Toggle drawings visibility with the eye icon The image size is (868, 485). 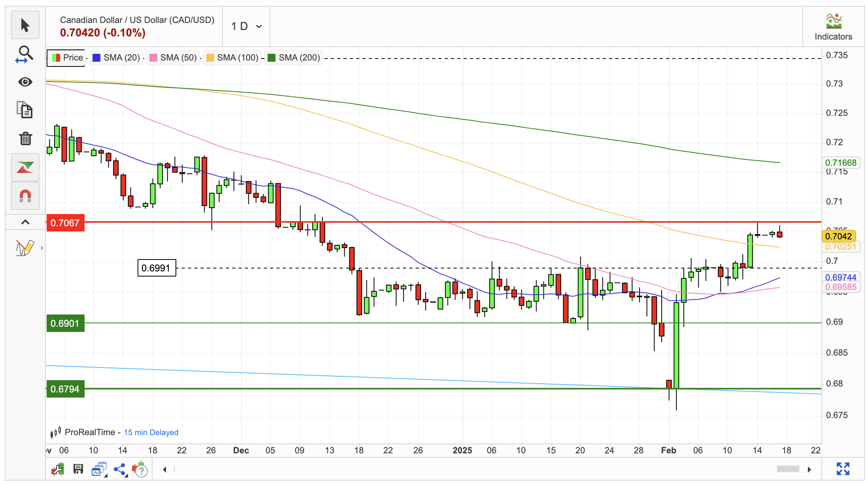tap(25, 82)
